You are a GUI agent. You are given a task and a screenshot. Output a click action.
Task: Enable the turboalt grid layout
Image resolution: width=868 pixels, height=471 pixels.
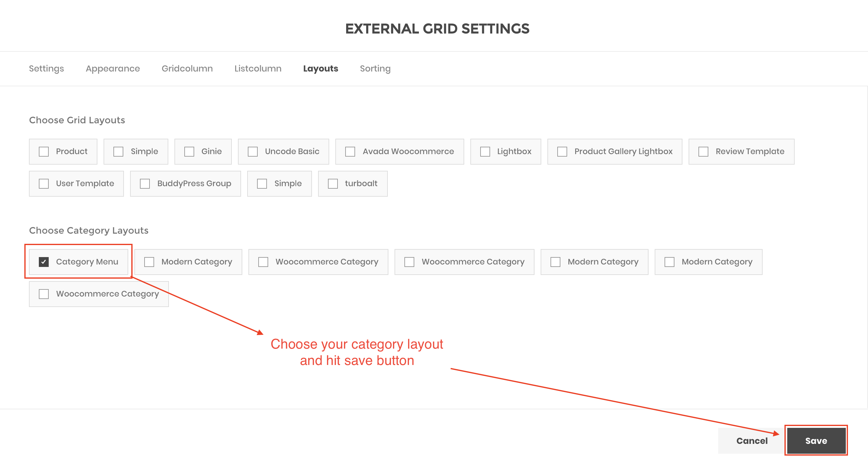[333, 184]
